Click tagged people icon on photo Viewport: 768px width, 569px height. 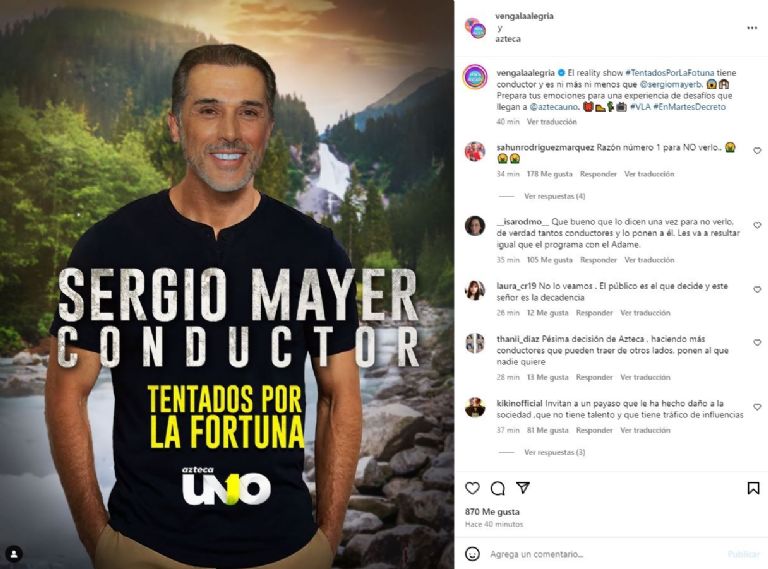14,554
